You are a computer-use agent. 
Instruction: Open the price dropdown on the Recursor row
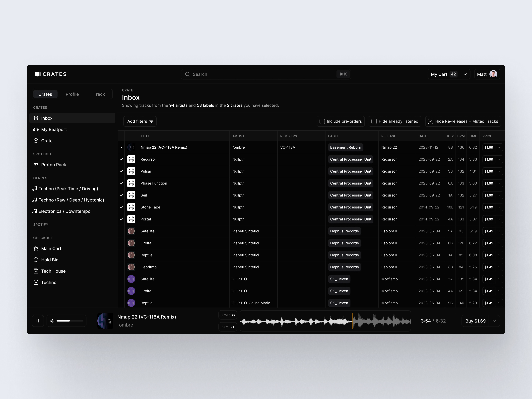click(499, 159)
